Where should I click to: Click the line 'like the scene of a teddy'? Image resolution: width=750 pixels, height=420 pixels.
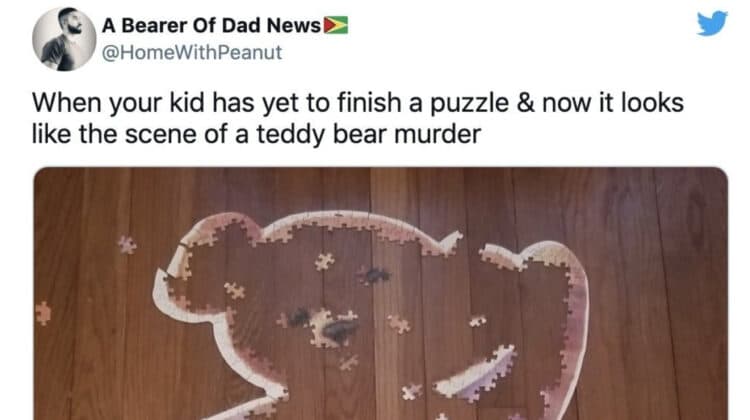click(x=256, y=134)
